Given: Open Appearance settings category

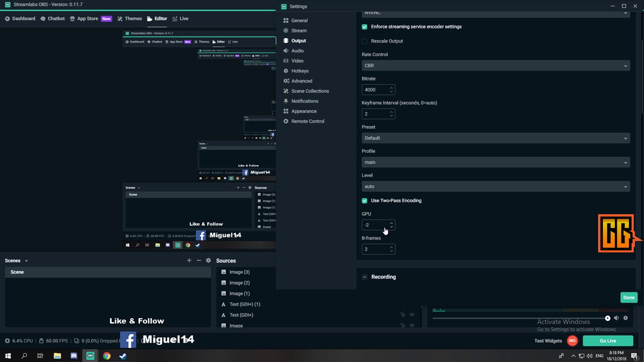Looking at the screenshot, I should [x=304, y=111].
